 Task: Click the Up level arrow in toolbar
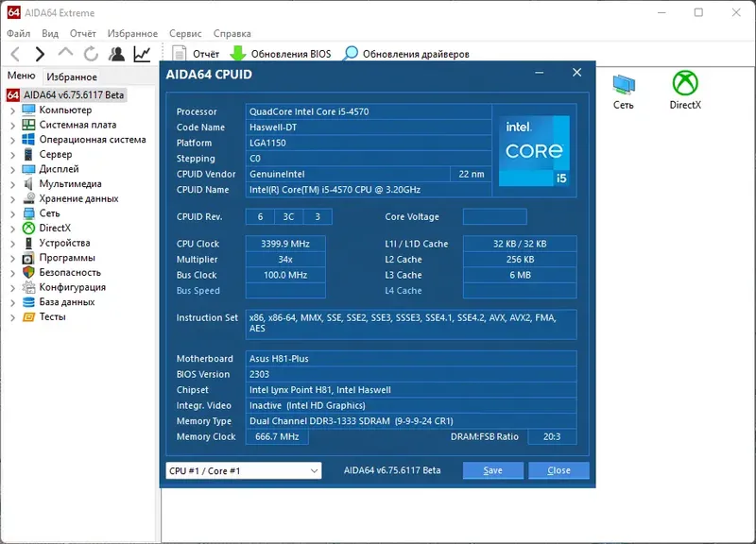click(x=65, y=53)
